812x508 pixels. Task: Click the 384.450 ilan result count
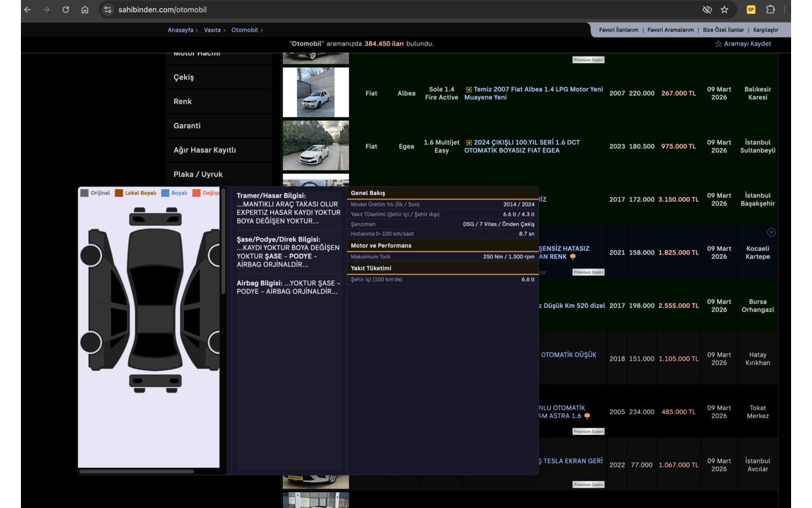[384, 44]
